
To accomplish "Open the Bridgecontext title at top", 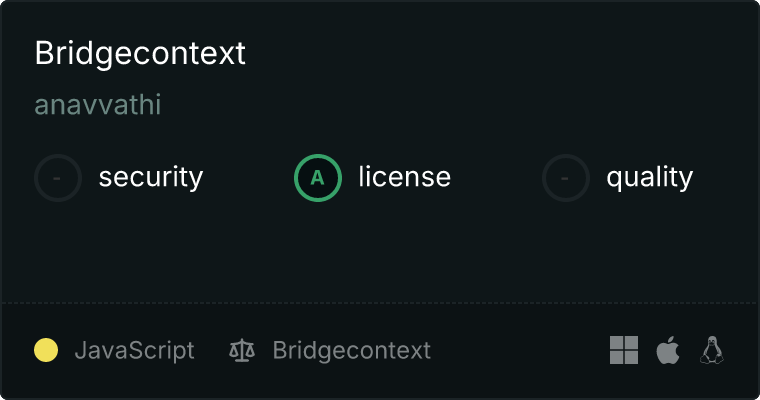I will 140,54.
